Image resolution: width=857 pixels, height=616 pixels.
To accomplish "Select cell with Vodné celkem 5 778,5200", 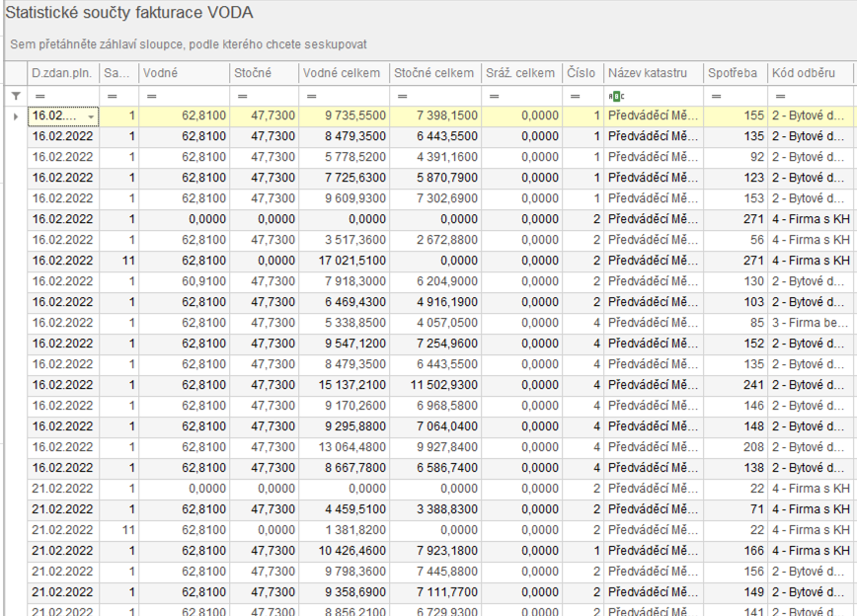I will 345,157.
